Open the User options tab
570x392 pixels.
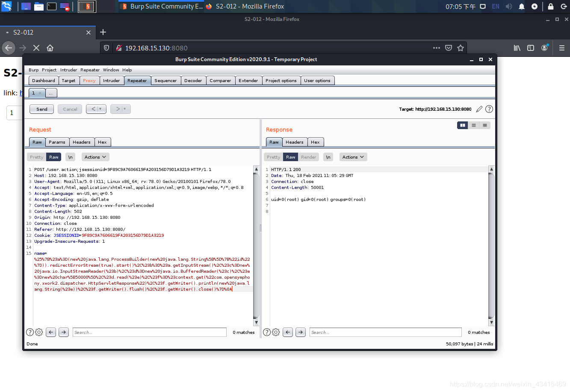click(x=317, y=80)
